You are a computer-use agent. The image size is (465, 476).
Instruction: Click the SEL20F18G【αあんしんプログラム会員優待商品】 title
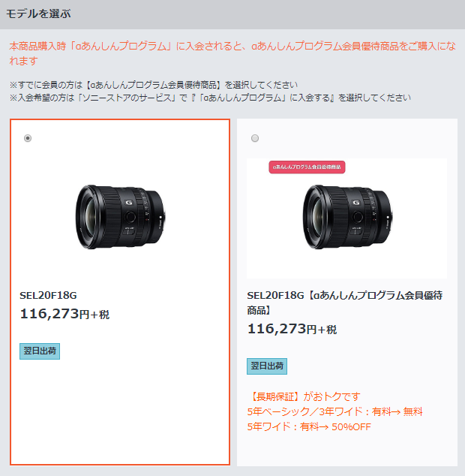click(345, 303)
